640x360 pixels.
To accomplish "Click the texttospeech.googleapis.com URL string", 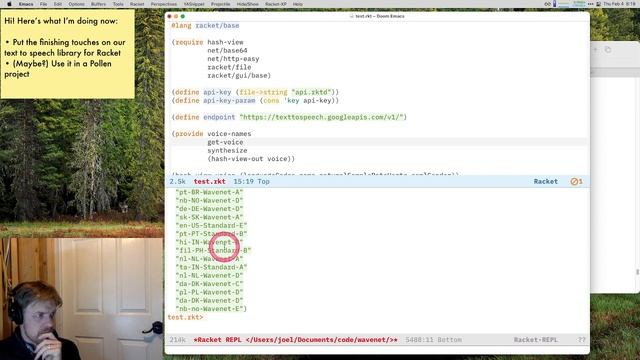I will [321, 117].
